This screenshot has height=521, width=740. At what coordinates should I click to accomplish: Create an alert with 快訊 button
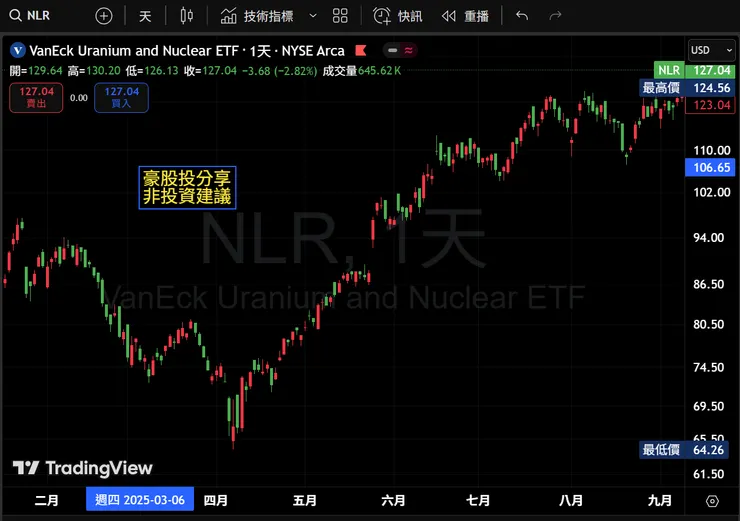397,16
